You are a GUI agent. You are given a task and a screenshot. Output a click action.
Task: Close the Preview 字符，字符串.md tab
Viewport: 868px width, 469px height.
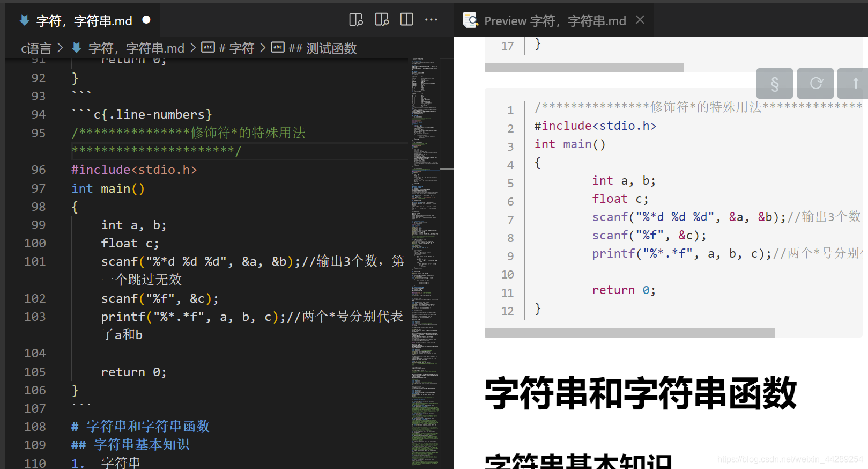pos(640,20)
